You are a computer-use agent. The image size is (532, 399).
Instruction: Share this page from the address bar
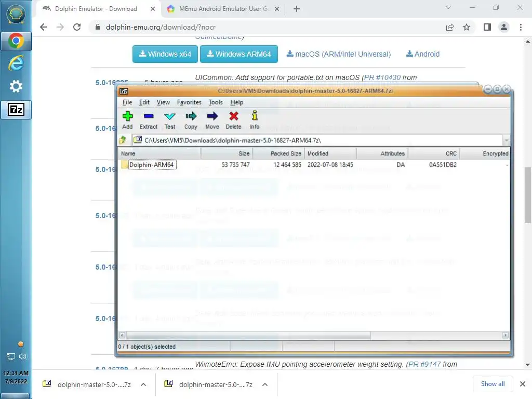450,27
